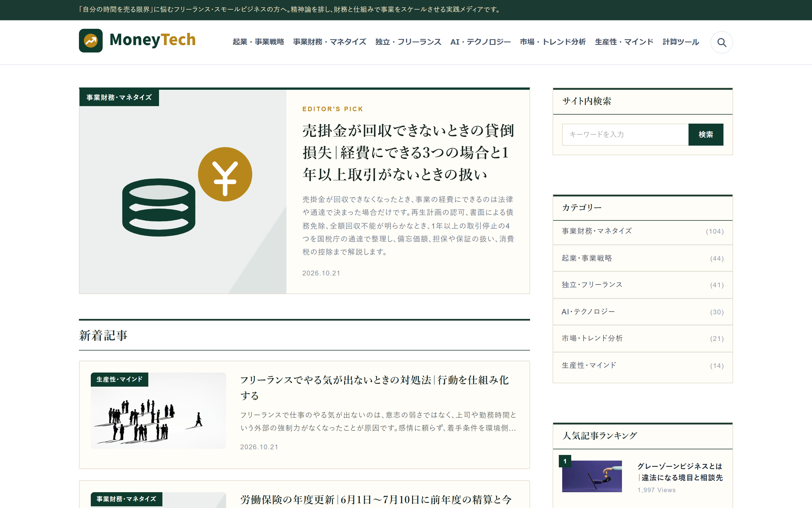Open the 市場・トレンド分析 nav menu

[553, 42]
